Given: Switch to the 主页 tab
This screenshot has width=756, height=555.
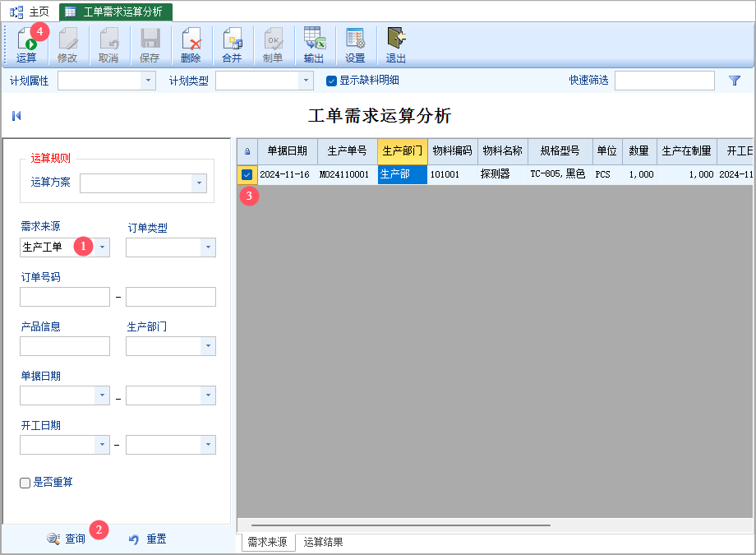Looking at the screenshot, I should [30, 12].
